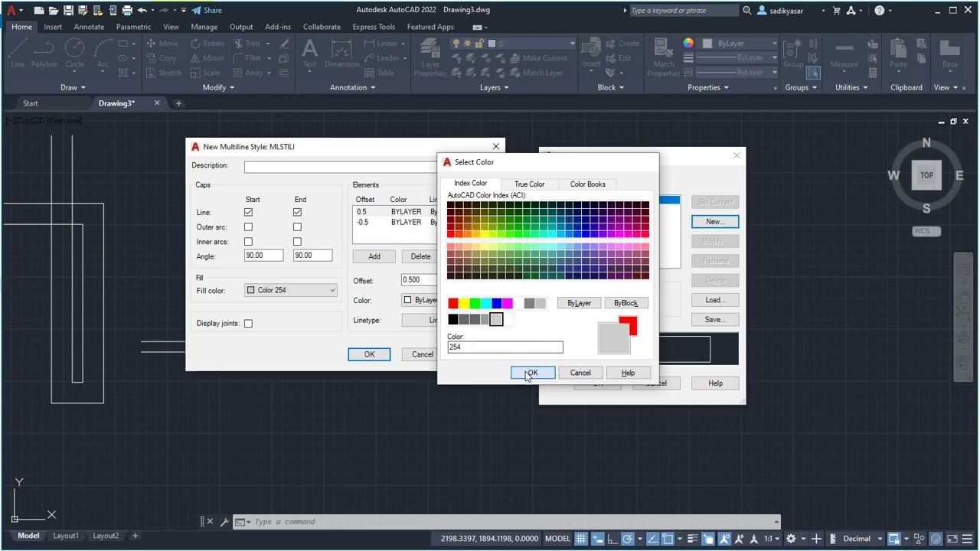Click the ByLayer color button
The width and height of the screenshot is (980, 551).
click(x=580, y=303)
